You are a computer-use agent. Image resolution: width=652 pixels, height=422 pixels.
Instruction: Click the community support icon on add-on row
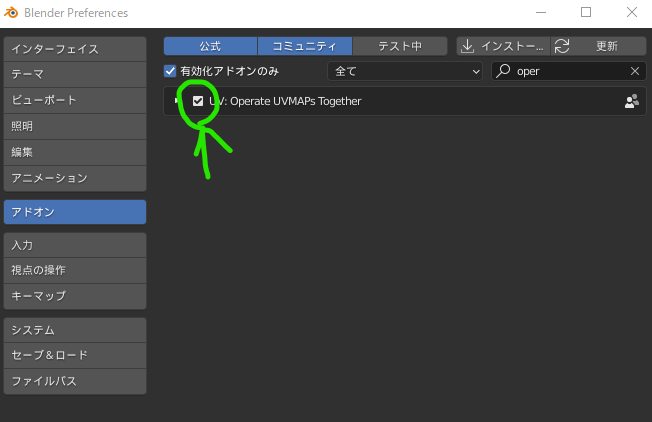pos(632,101)
